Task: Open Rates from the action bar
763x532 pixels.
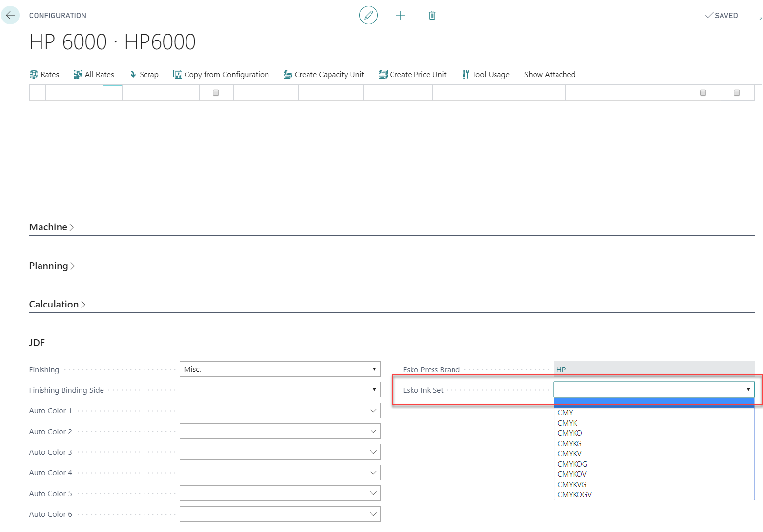Action: (x=44, y=74)
